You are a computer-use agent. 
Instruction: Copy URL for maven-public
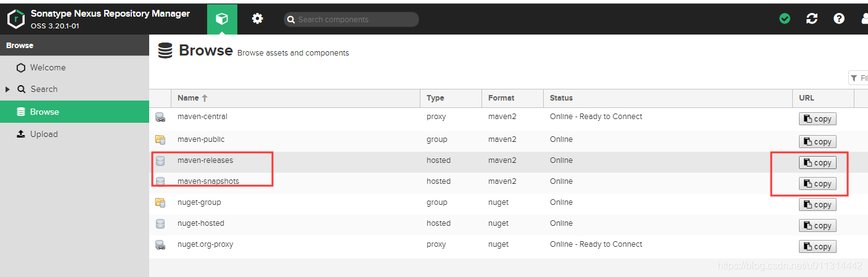tap(817, 142)
